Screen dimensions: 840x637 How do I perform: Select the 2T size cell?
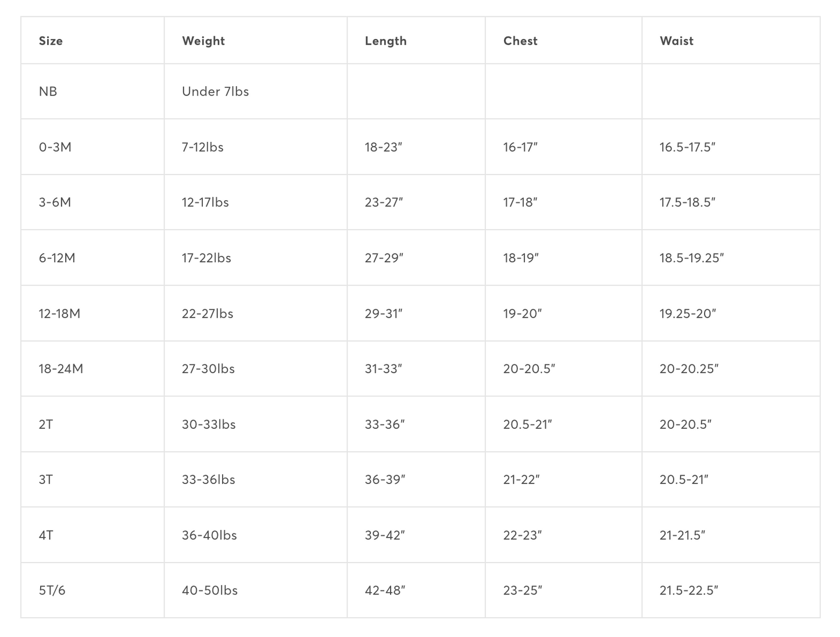pyautogui.click(x=46, y=424)
